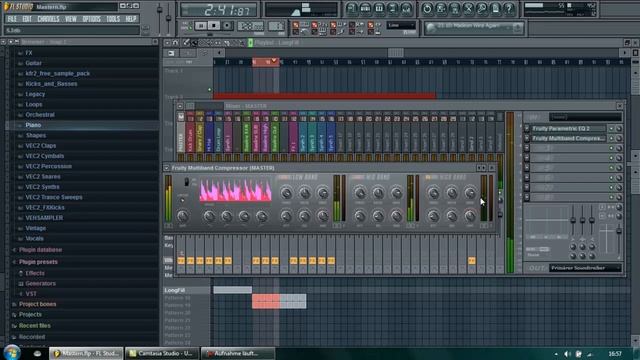This screenshot has height=360, width=640.
Task: Open the mixer IN (none) dropdown
Action: coord(585,117)
